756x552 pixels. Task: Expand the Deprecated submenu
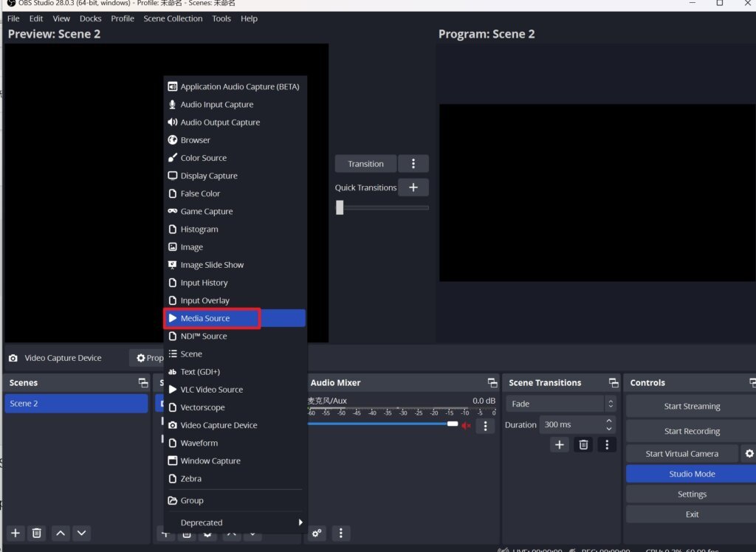233,522
